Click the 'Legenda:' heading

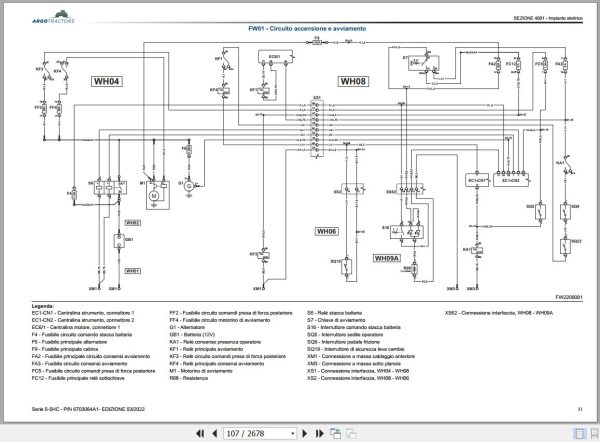(43, 306)
